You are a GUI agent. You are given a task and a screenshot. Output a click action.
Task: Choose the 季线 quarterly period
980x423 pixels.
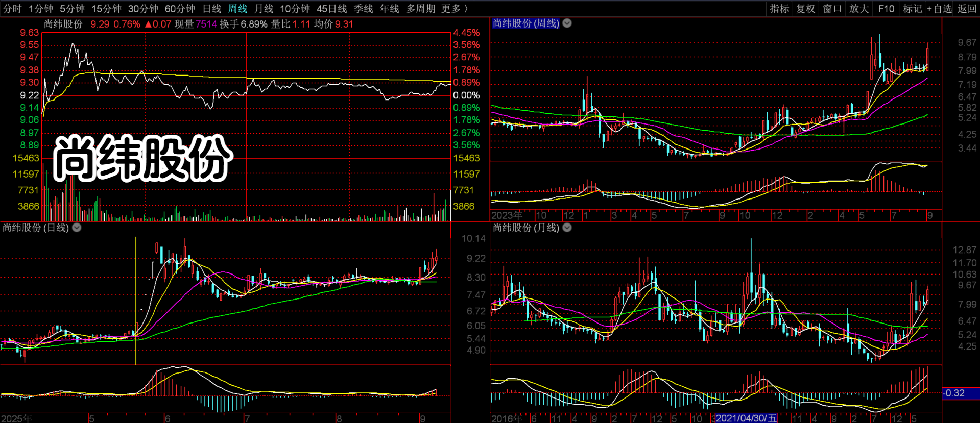(363, 9)
